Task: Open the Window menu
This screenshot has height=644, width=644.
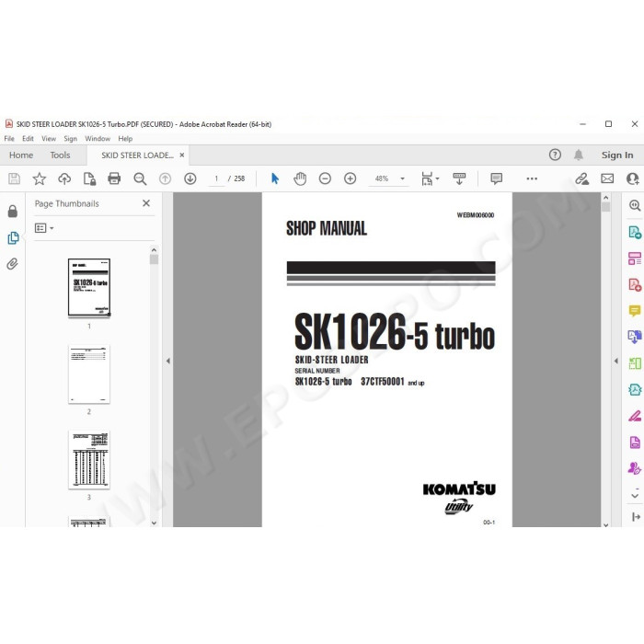Action: click(98, 139)
